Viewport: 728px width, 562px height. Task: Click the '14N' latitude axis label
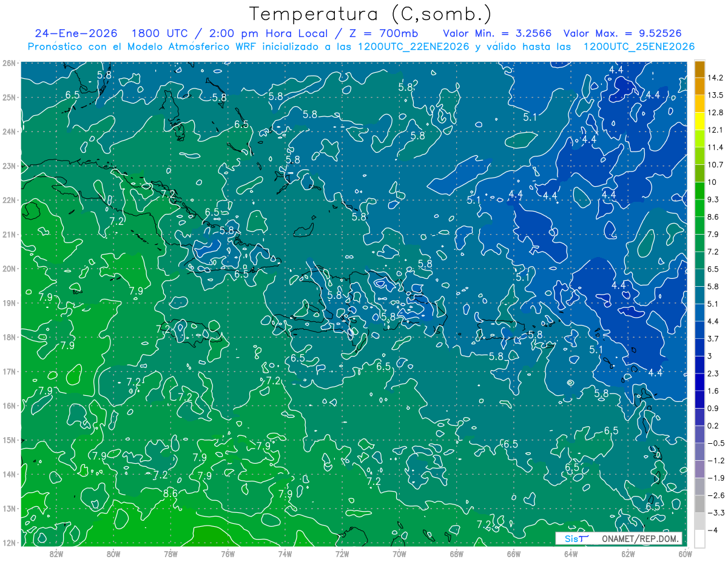[9, 474]
